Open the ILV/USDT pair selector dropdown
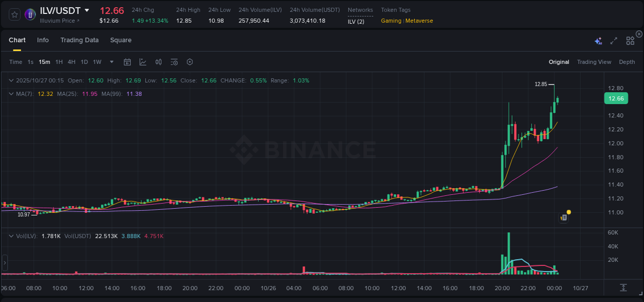644x302 pixels. click(86, 10)
